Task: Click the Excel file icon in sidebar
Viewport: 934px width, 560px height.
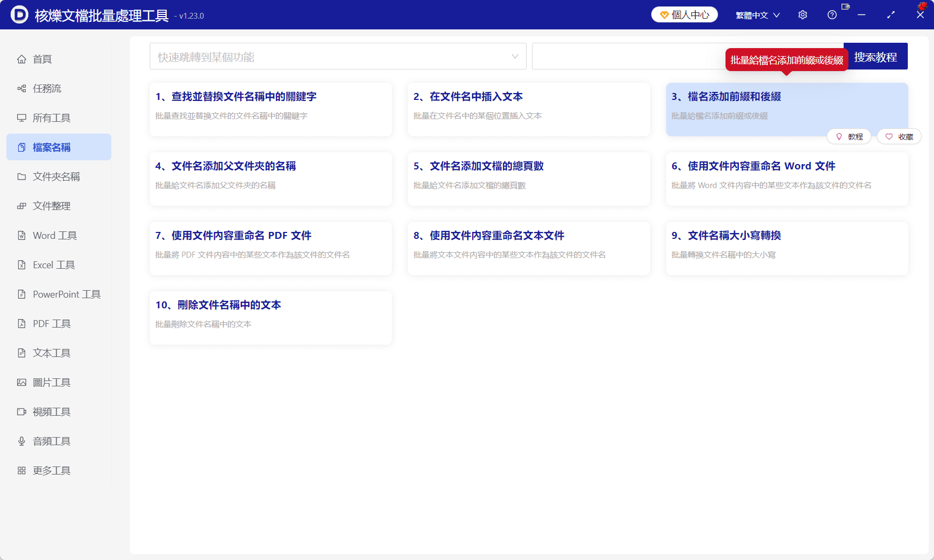Action: click(x=21, y=265)
